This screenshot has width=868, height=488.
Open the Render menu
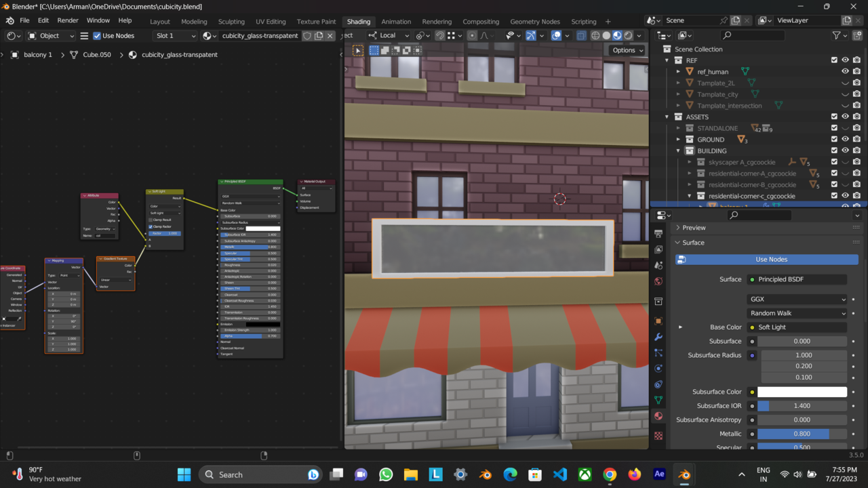click(67, 20)
